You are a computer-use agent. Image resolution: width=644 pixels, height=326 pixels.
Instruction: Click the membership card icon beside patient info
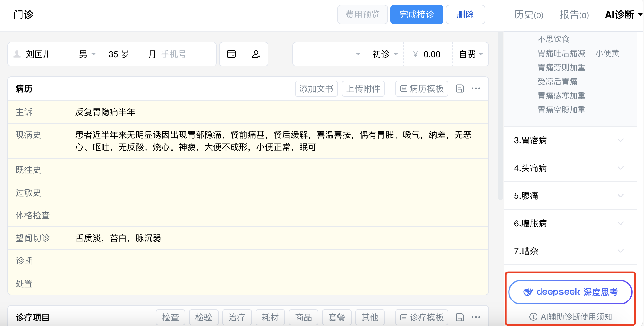pyautogui.click(x=231, y=54)
